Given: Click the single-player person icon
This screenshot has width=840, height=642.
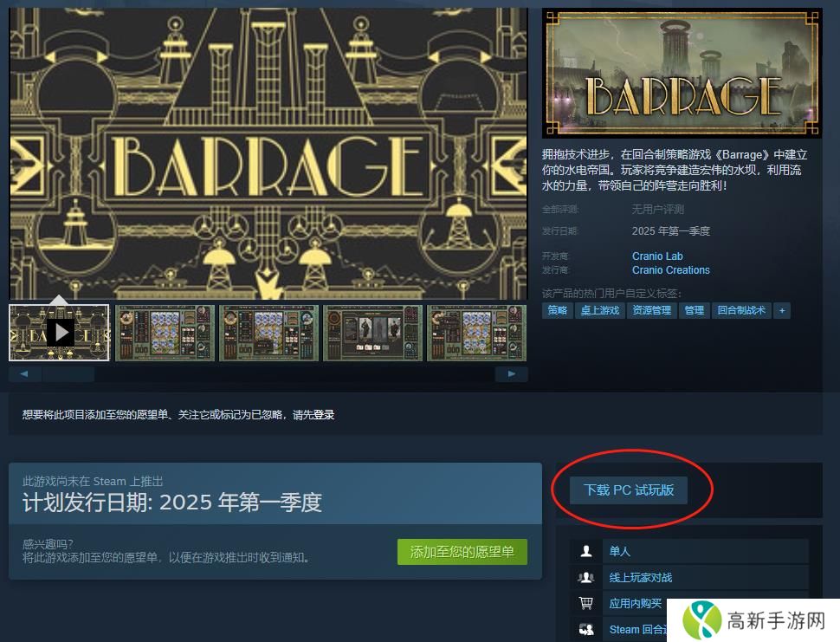Looking at the screenshot, I should click(x=586, y=551).
